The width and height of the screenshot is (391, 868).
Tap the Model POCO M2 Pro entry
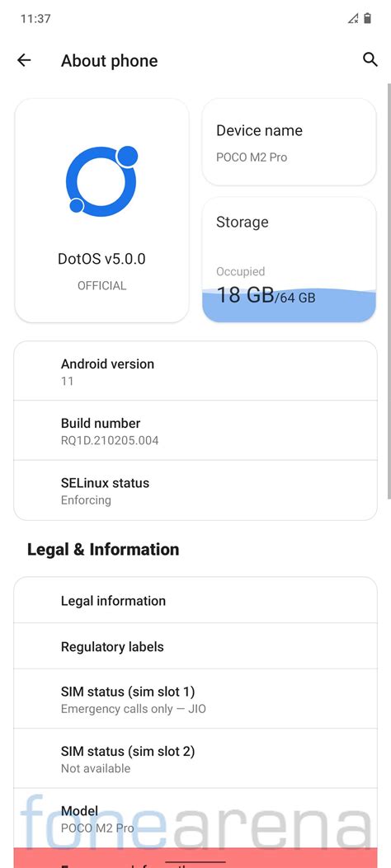pos(195,819)
